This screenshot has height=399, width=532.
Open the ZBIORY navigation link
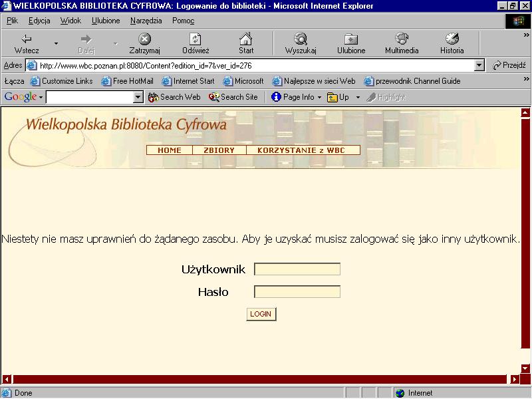[x=219, y=150]
